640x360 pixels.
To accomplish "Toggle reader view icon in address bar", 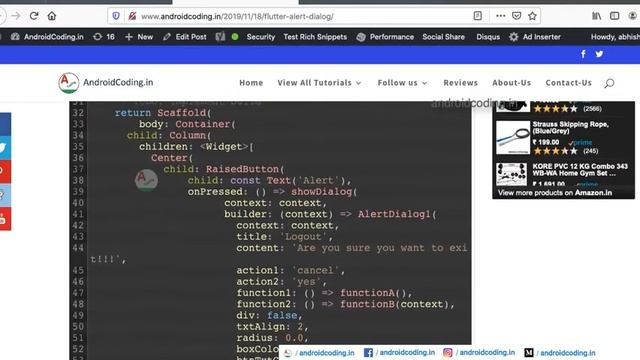I will (x=478, y=16).
